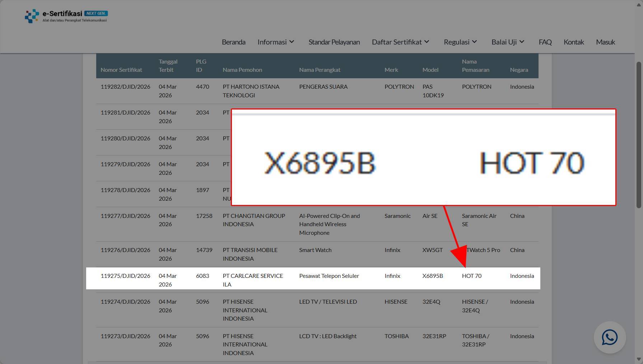Click the XW5GT model cell

tap(433, 250)
